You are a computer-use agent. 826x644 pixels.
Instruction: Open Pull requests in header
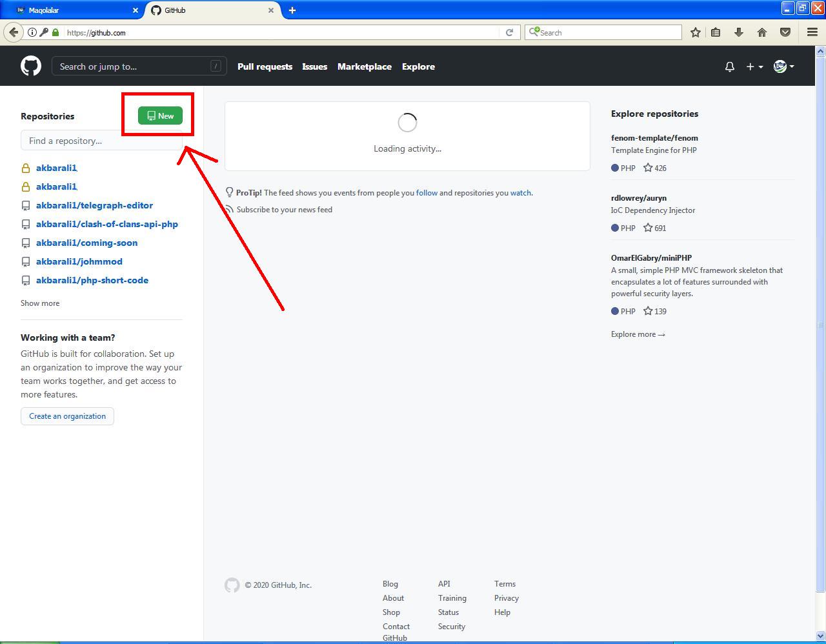(x=265, y=66)
